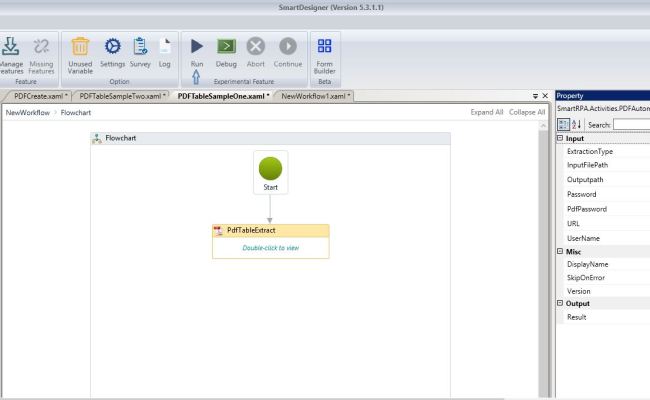Screen dimensions: 650x400
Task: Focus the property Search field
Action: coord(631,124)
